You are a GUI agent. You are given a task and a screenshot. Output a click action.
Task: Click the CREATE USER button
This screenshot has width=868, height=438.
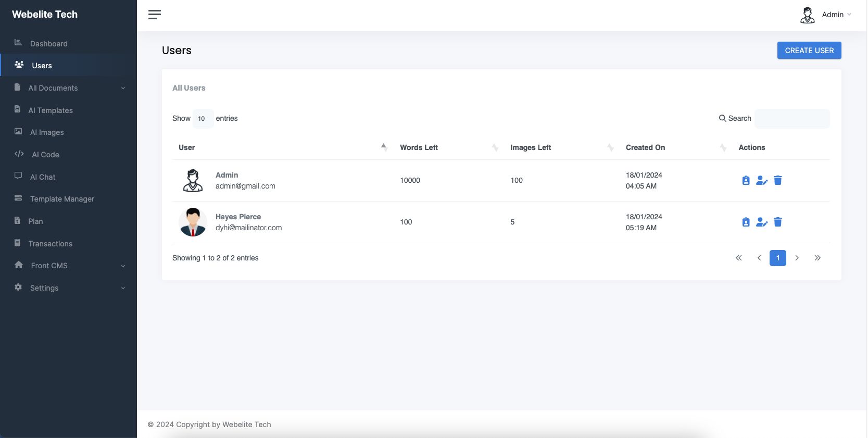809,51
